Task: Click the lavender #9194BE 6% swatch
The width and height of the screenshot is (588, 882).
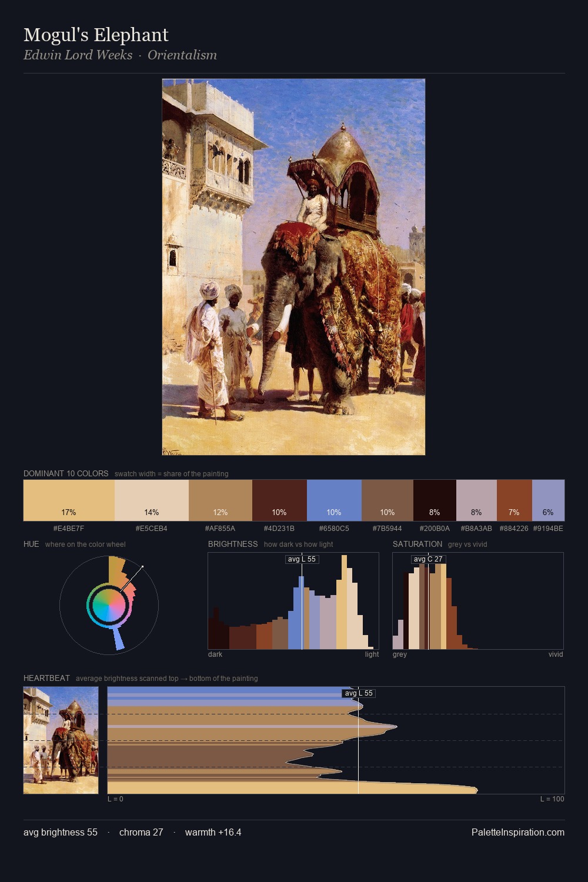Action: tap(548, 500)
